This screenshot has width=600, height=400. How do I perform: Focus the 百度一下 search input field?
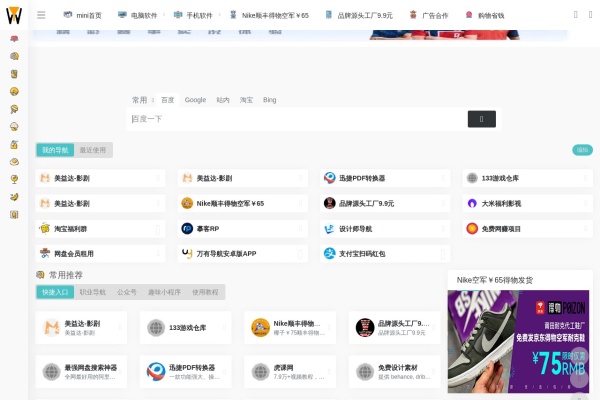pyautogui.click(x=297, y=119)
